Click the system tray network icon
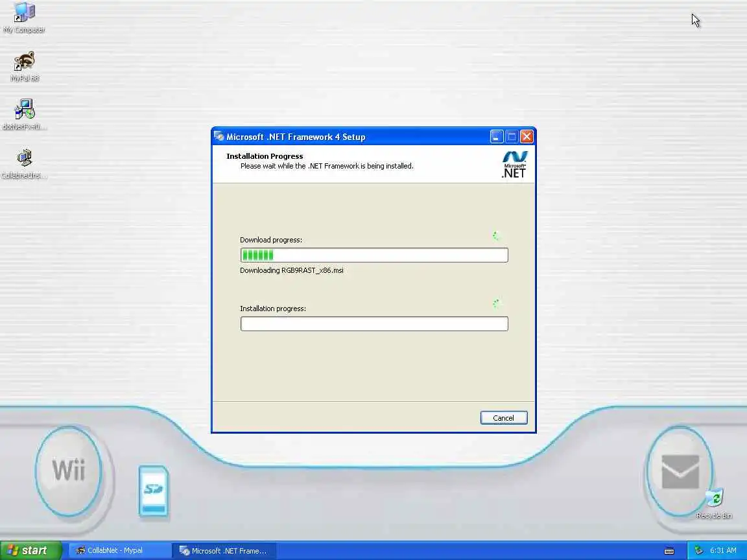This screenshot has height=560, width=747. (x=699, y=550)
